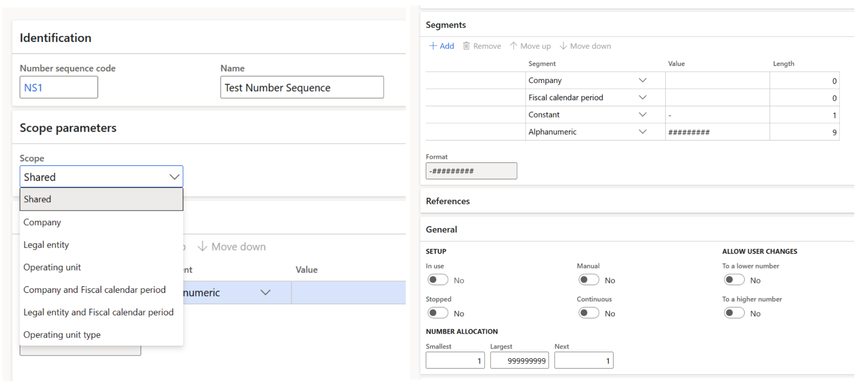The image size is (868, 386).
Task: Select Legal entity from scope list
Action: click(46, 245)
